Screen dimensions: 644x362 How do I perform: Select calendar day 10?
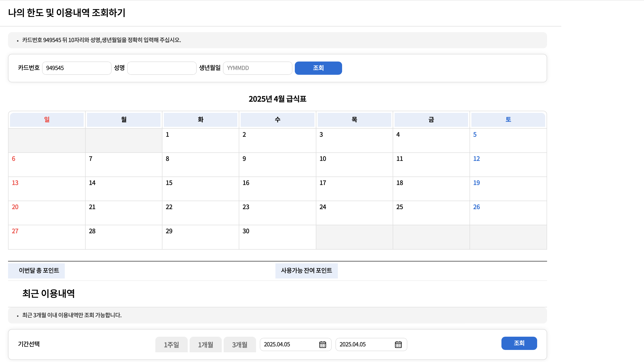354,165
